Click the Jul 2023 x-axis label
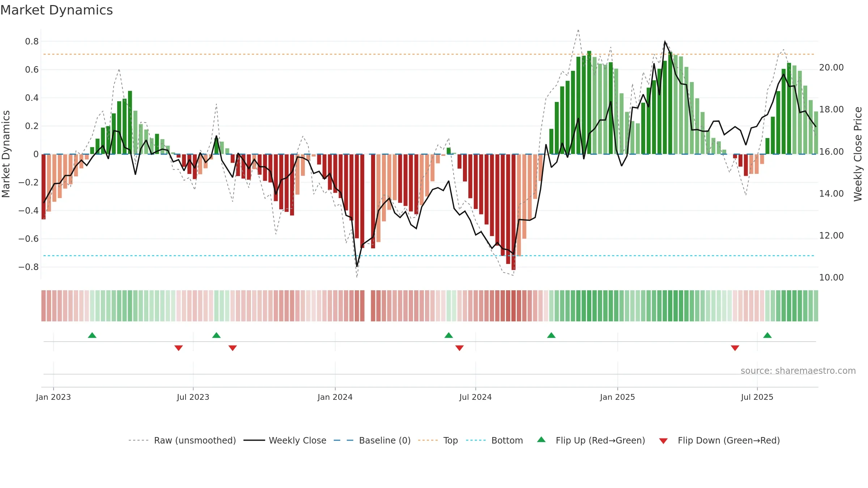 (193, 397)
